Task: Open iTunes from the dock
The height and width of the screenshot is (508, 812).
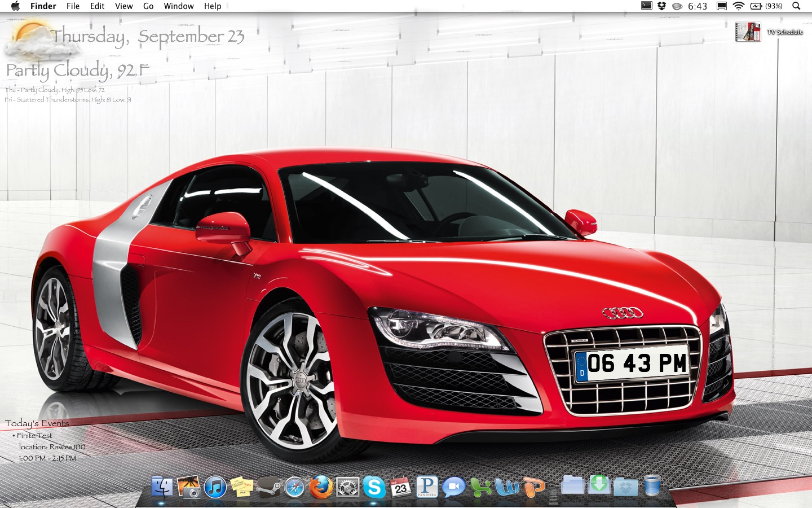Action: (215, 487)
